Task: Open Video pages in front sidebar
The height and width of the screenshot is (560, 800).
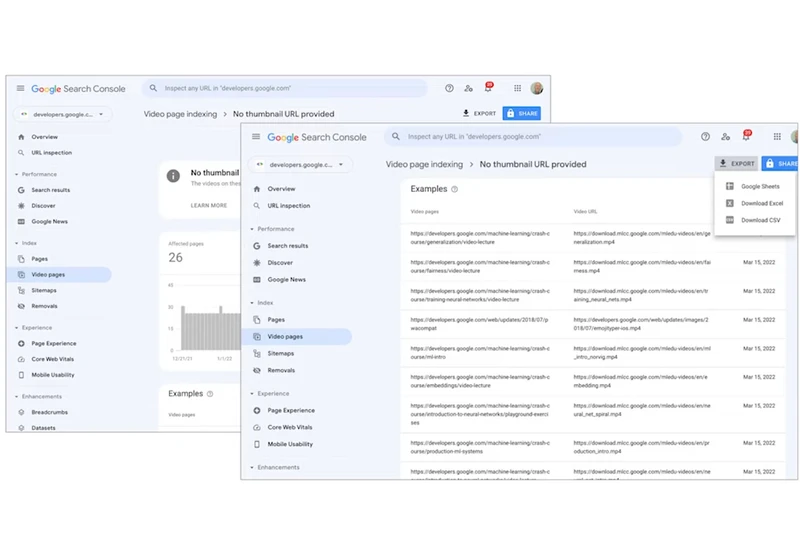Action: tap(298, 337)
